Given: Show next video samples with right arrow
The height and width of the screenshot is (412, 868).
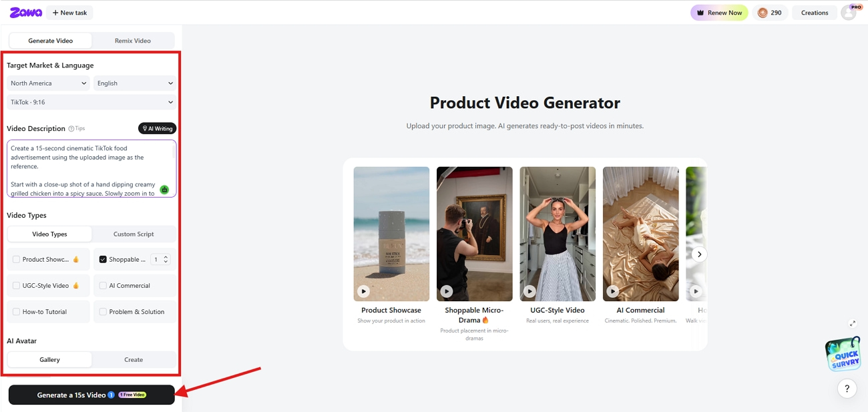Looking at the screenshot, I should click(x=699, y=254).
